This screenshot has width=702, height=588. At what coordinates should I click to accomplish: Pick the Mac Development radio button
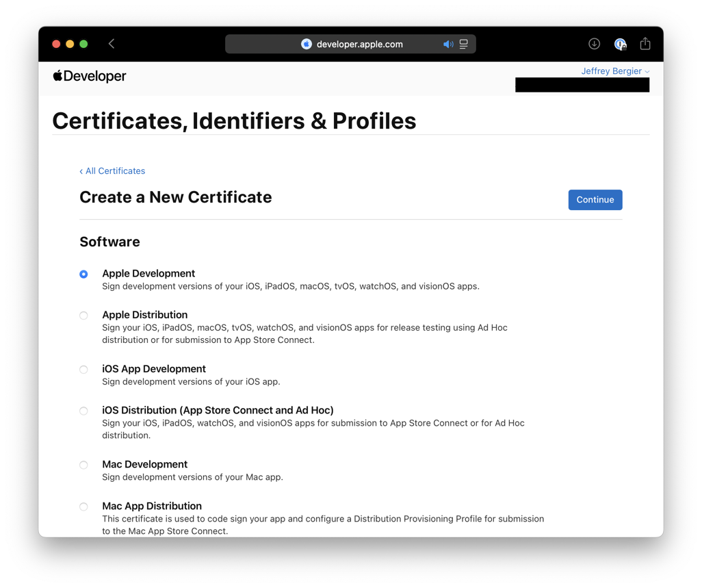[83, 465]
